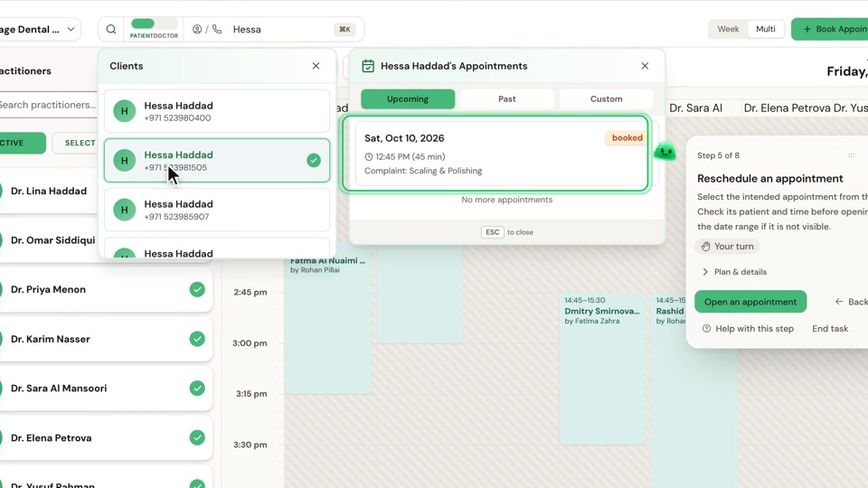
Task: Select the Week view
Action: coord(728,29)
